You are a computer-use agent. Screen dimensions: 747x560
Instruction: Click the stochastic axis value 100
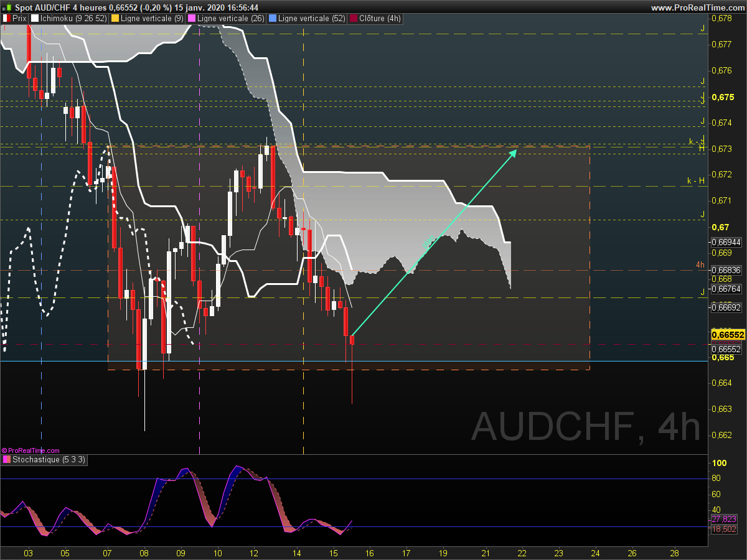point(720,464)
